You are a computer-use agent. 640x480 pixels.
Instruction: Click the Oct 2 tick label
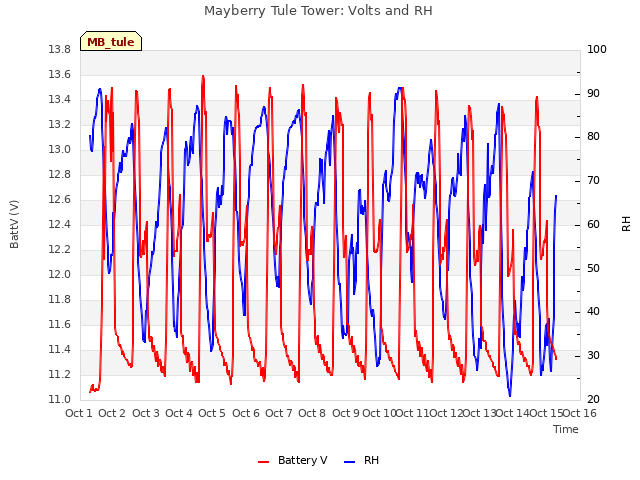pos(112,413)
